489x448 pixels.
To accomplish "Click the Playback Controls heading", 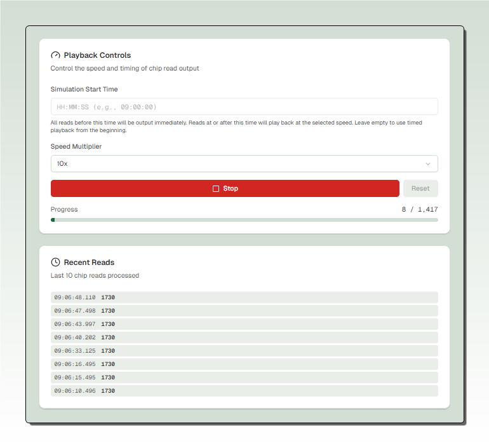I will (x=97, y=55).
